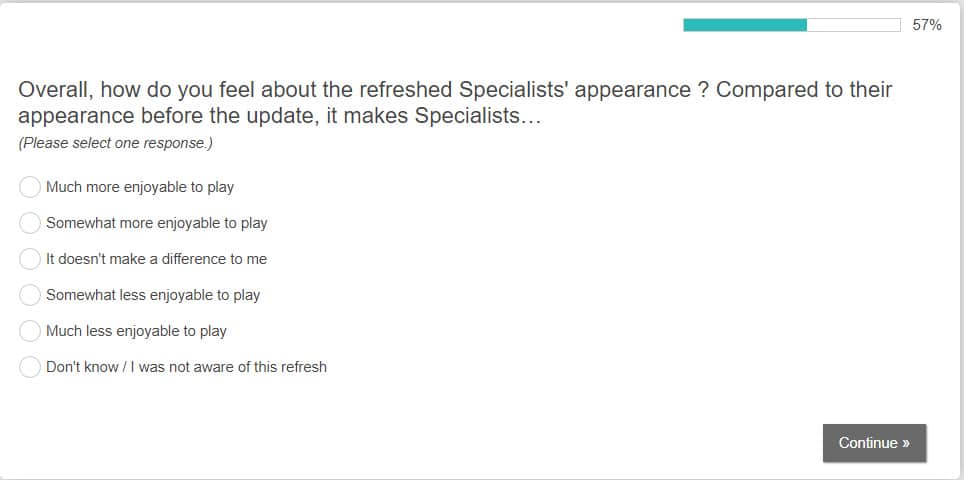
Task: Click the 'Much more enjoyable to play' label text
Action: pyautogui.click(x=140, y=187)
